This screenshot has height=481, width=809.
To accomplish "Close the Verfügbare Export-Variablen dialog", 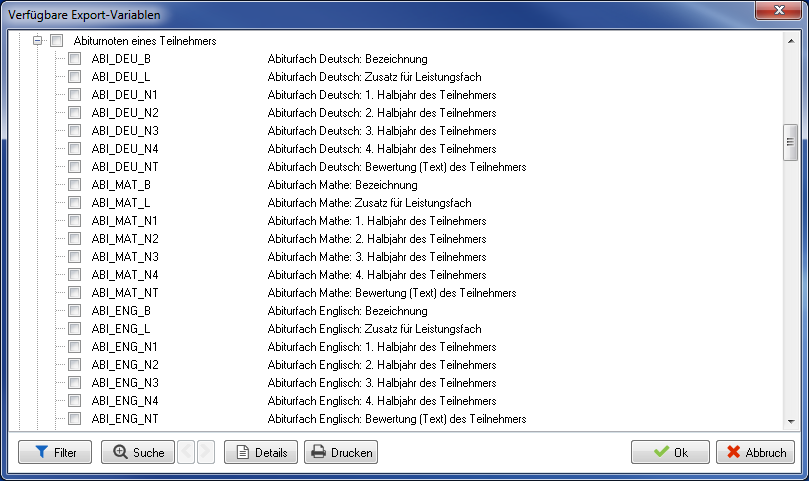I will click(779, 10).
